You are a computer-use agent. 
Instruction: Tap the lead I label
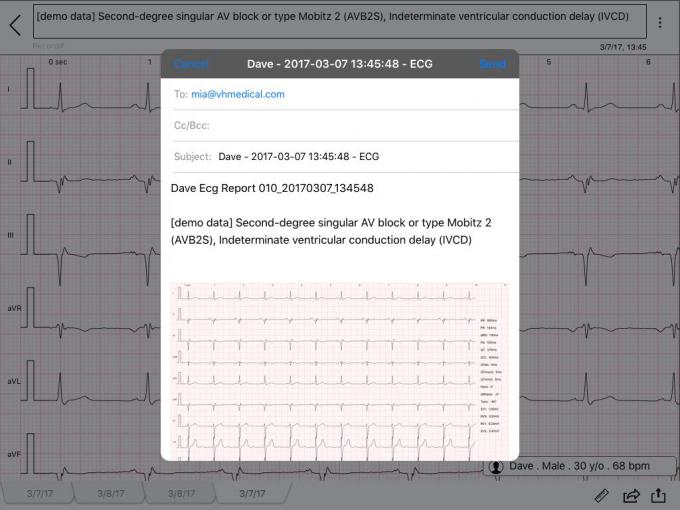[x=8, y=89]
